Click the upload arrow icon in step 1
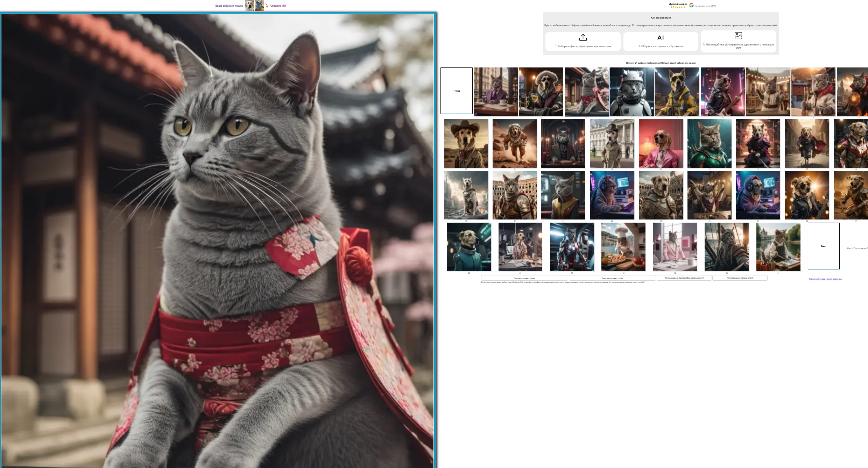Viewport: 868px width, 468px height. point(583,37)
